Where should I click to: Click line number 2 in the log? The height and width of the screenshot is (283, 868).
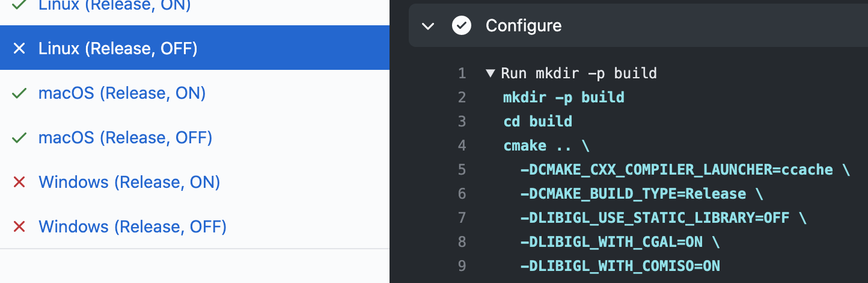[x=462, y=98]
